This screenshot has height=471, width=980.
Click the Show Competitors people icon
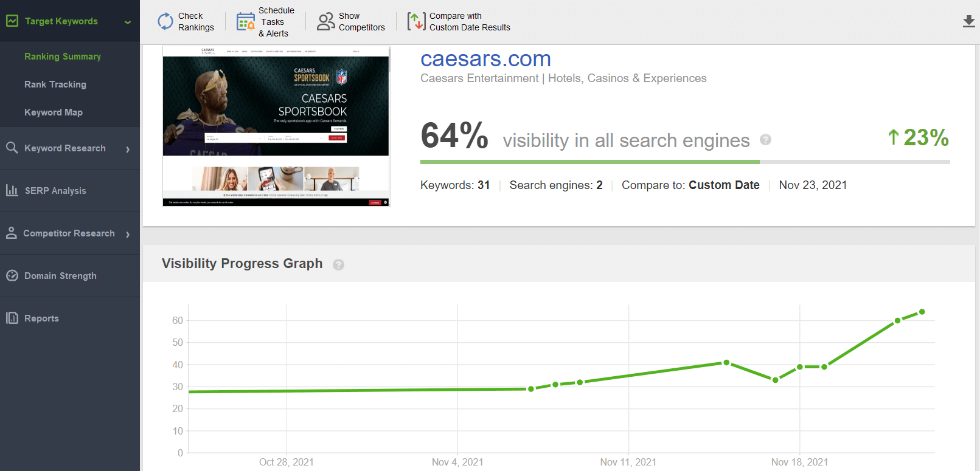coord(326,21)
